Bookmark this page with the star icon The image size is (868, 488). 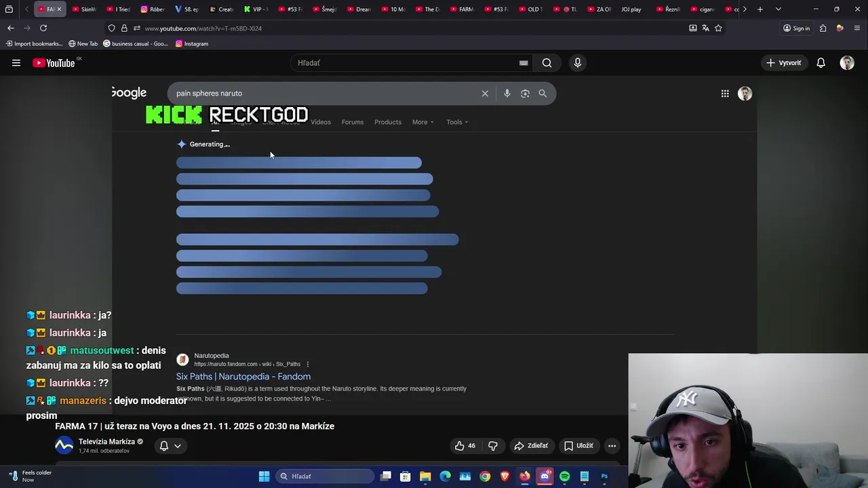point(718,28)
